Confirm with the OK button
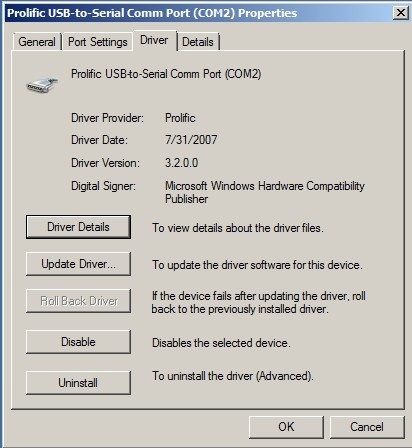This screenshot has height=448, width=412. [x=286, y=427]
